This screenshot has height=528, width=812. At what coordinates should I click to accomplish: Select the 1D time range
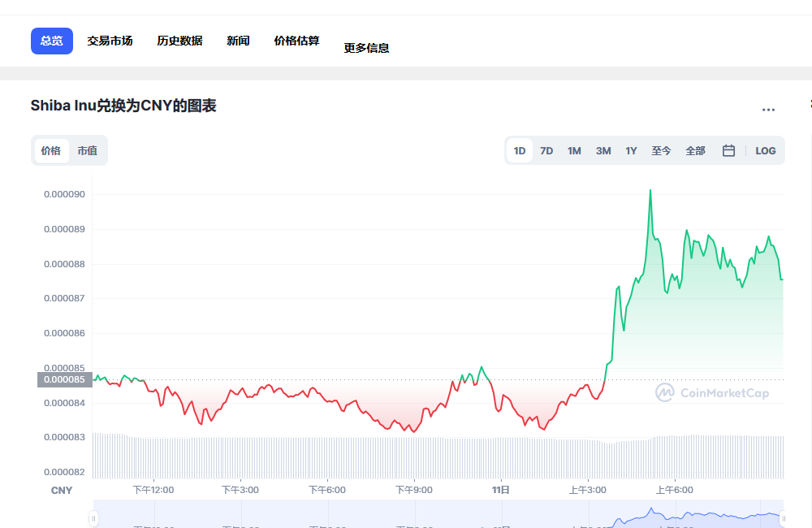coord(520,151)
